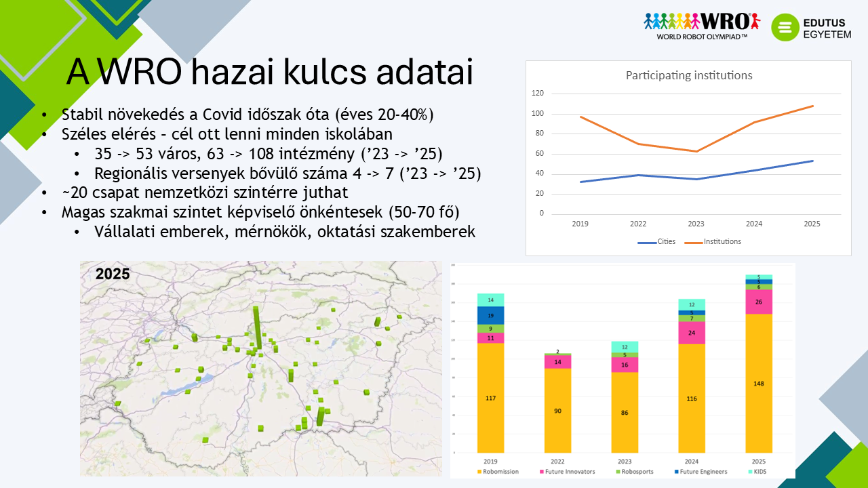The image size is (868, 488).
Task: Click the WRO World Robot Olympiad logo
Action: tap(701, 26)
